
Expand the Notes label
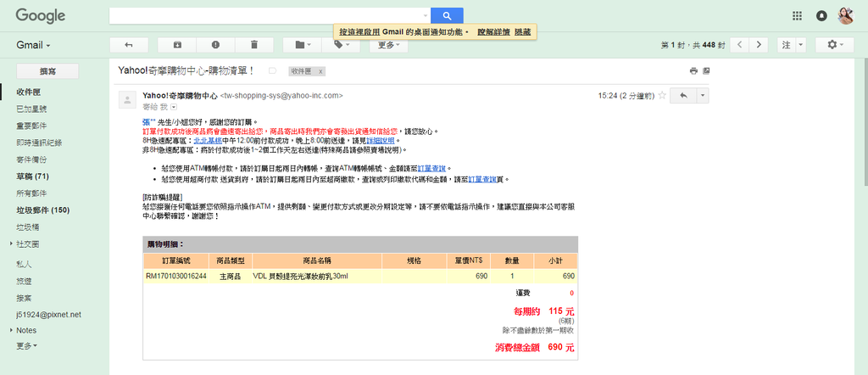[x=11, y=330]
